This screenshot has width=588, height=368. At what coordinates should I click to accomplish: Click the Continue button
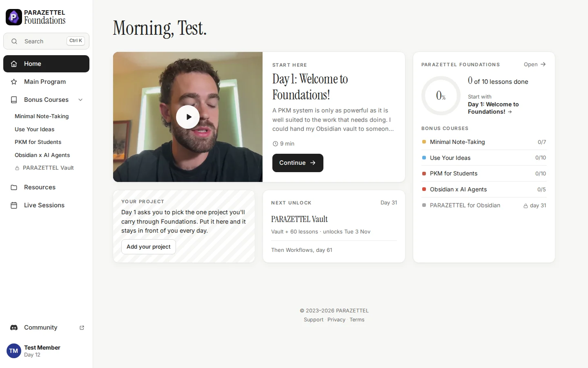point(298,163)
